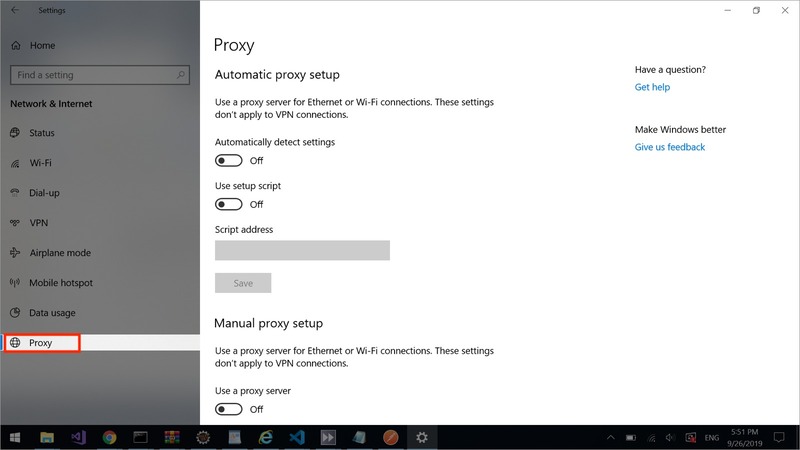Toggle the Use setup script switch
Image resolution: width=800 pixels, height=450 pixels.
(228, 205)
